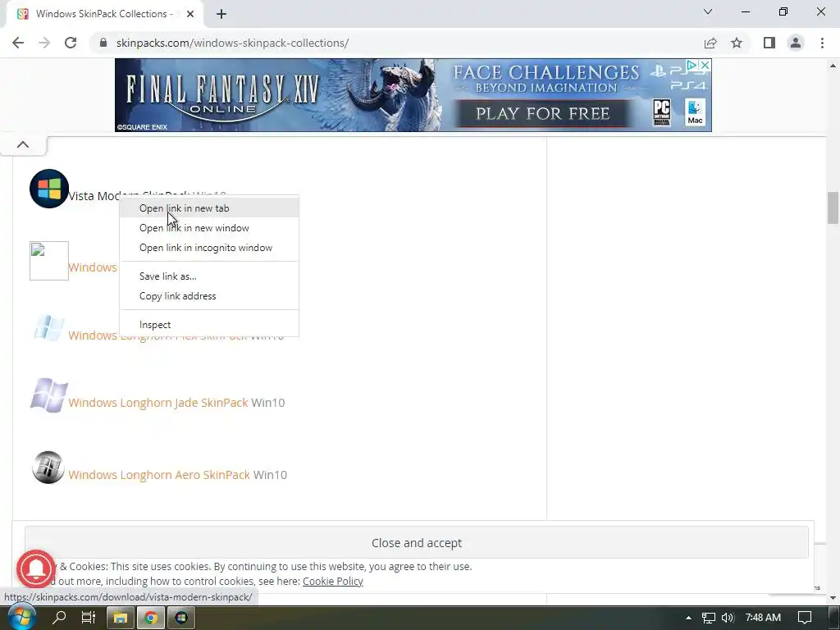Select Copy link address
This screenshot has height=630, width=840.
click(x=209, y=296)
